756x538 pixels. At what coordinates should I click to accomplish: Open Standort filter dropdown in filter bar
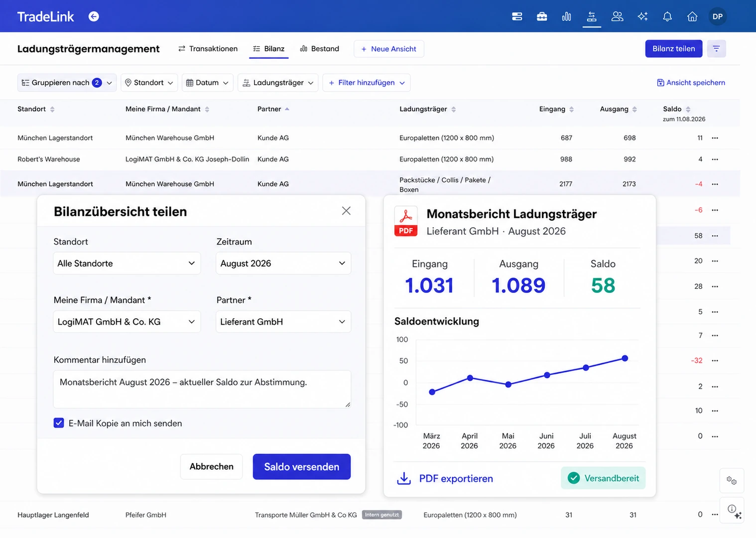point(149,83)
